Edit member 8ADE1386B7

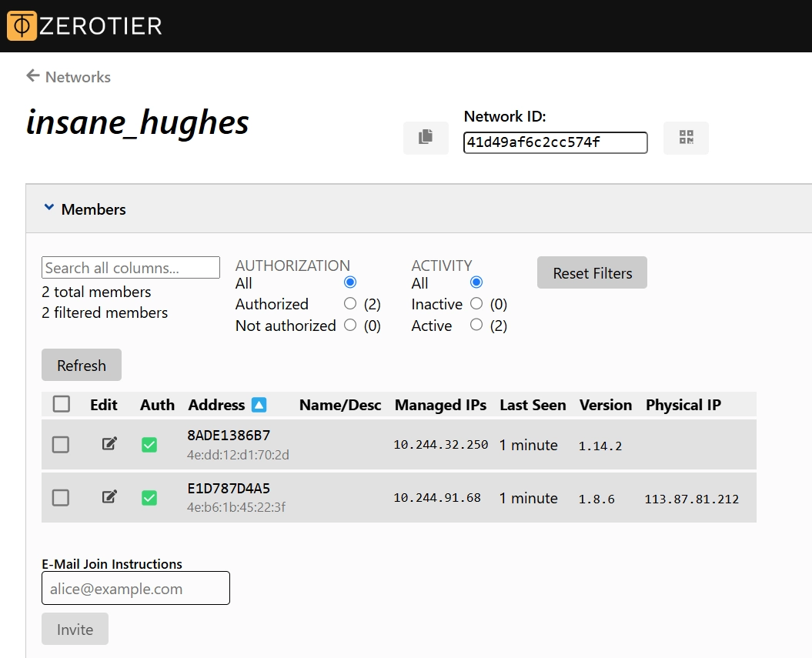coord(109,444)
